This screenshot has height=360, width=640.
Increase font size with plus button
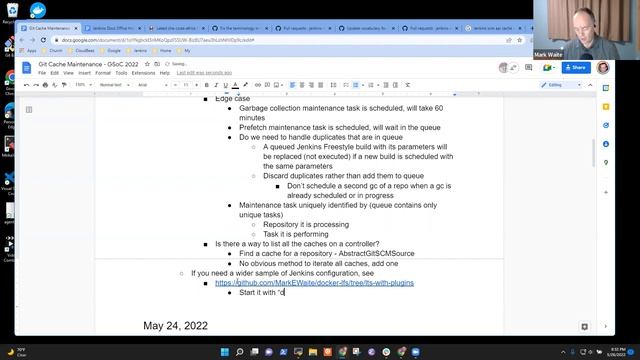[x=196, y=85]
